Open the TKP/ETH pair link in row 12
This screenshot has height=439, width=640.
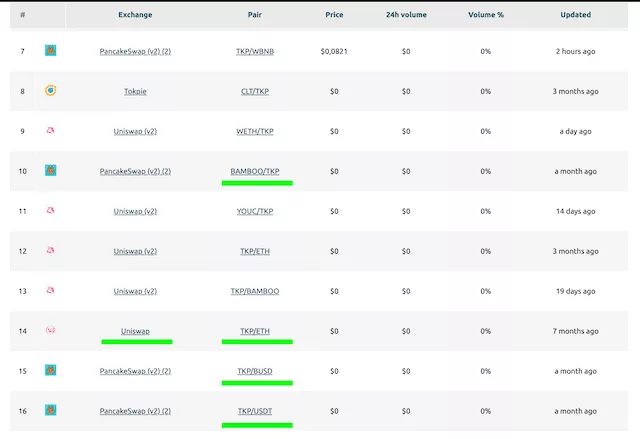(x=255, y=251)
